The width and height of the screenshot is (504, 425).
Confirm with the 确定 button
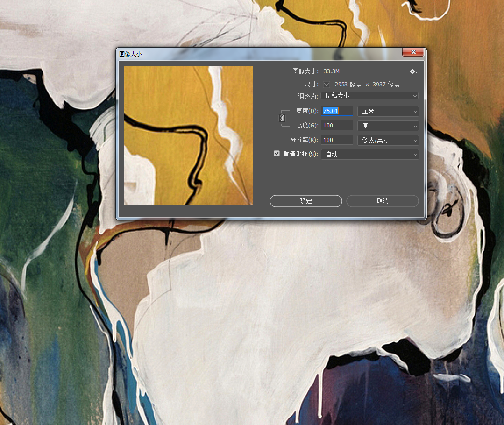pos(305,201)
